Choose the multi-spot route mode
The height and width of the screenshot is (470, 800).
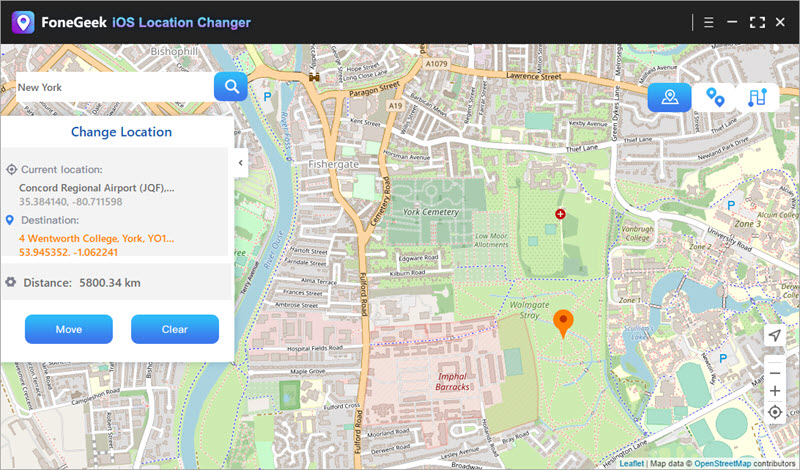[757, 97]
